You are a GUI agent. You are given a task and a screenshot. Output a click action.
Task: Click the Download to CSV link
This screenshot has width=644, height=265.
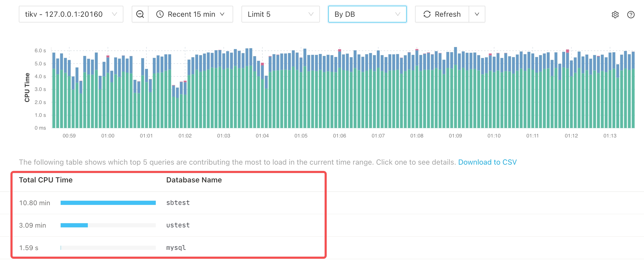[487, 162]
